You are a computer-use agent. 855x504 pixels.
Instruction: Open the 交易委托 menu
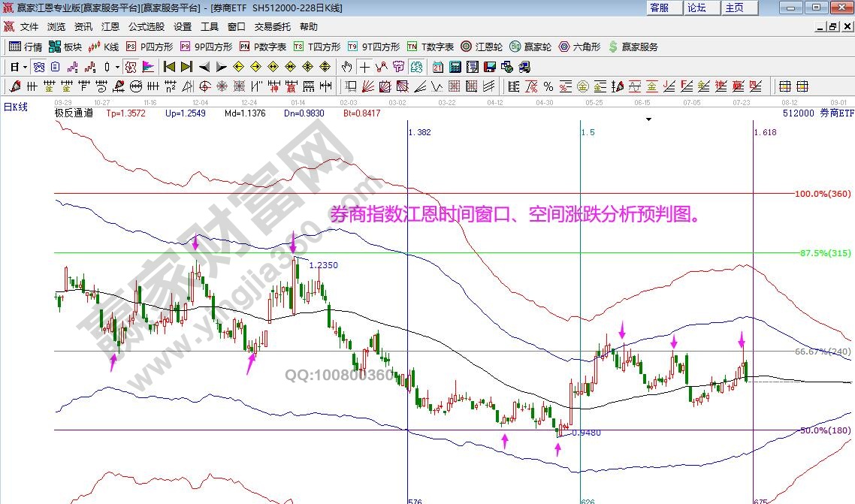(x=272, y=26)
